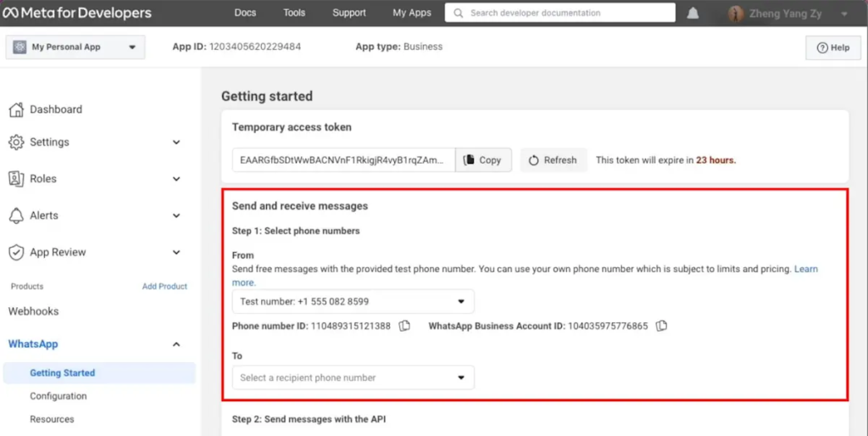Click the Zheng Yang Zy profile avatar
Viewport: 868px width, 436px height.
click(x=736, y=14)
